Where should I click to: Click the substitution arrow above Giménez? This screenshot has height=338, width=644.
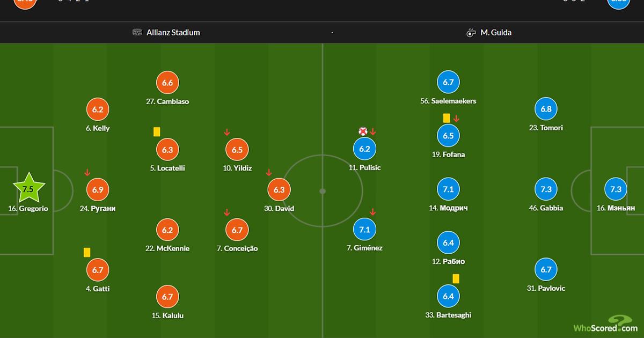click(372, 212)
